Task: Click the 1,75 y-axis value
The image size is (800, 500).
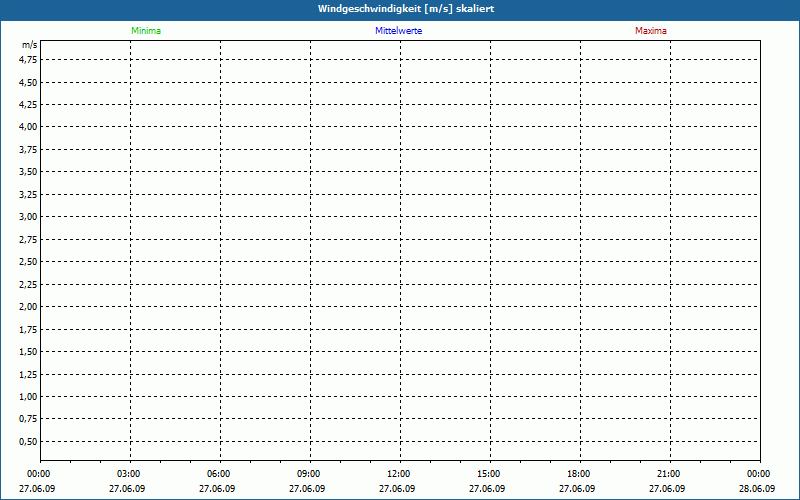Action: point(28,329)
